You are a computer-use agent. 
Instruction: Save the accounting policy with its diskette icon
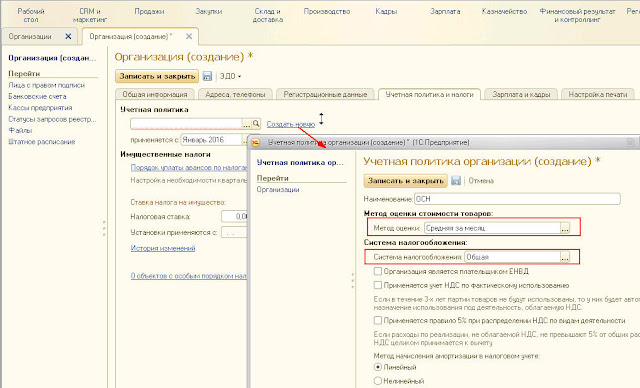click(456, 181)
